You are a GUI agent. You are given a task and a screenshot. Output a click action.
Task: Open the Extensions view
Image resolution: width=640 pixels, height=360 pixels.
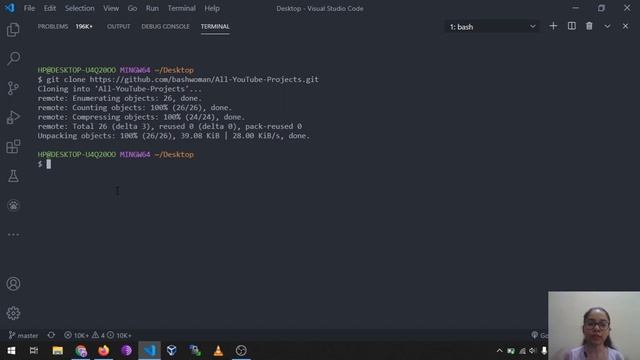coord(13,147)
